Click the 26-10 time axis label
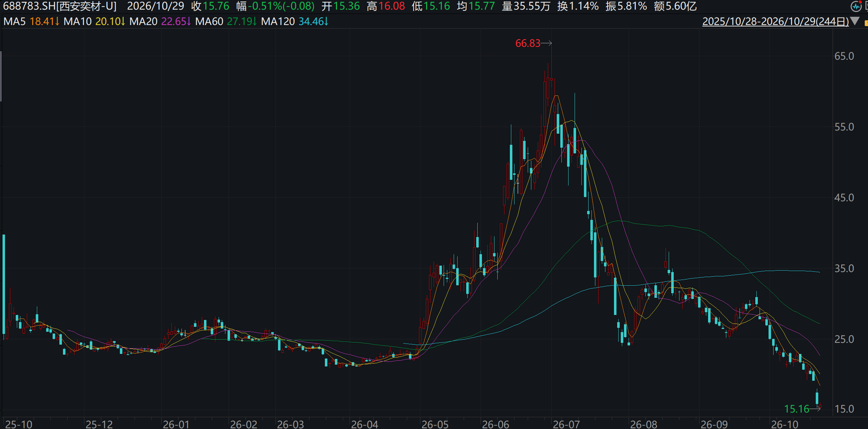Viewport: 868px width, 429px height. coord(785,424)
